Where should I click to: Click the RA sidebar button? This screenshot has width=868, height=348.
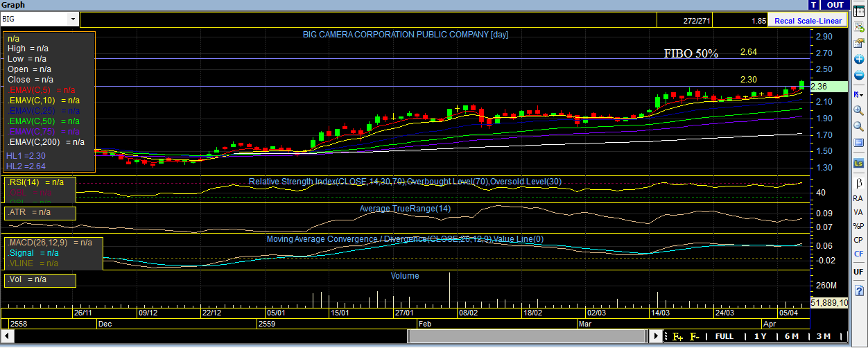[858, 198]
